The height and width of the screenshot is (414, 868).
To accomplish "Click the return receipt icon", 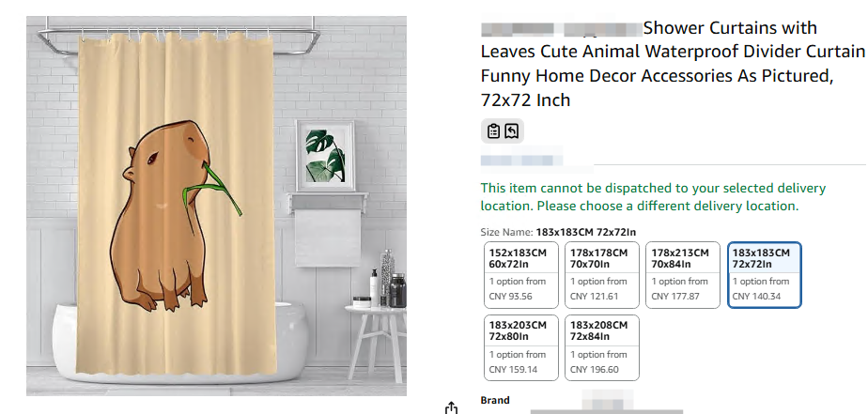I will pos(512,131).
